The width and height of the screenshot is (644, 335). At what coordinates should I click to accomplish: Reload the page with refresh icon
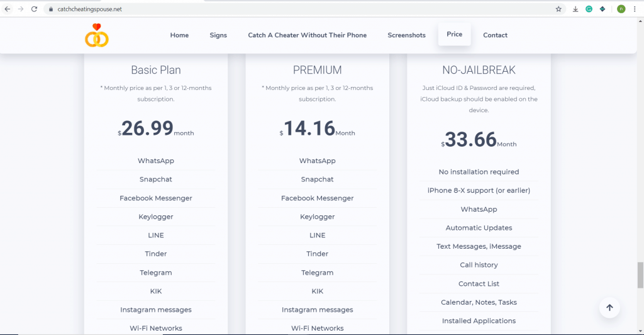(34, 9)
